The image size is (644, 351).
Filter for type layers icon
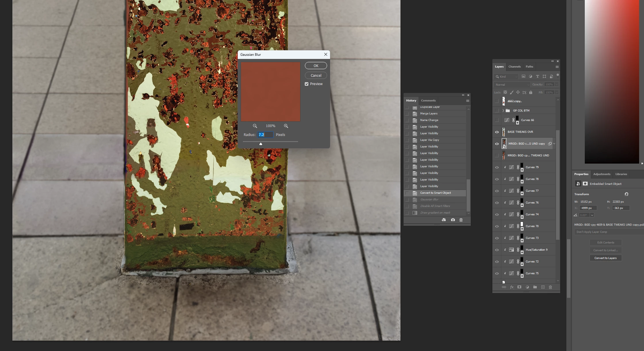coord(537,76)
